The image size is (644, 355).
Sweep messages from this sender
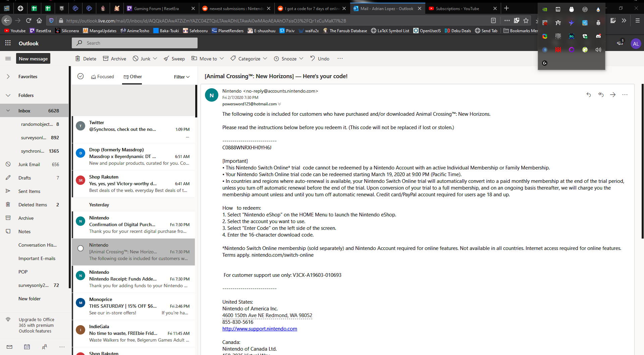click(174, 59)
